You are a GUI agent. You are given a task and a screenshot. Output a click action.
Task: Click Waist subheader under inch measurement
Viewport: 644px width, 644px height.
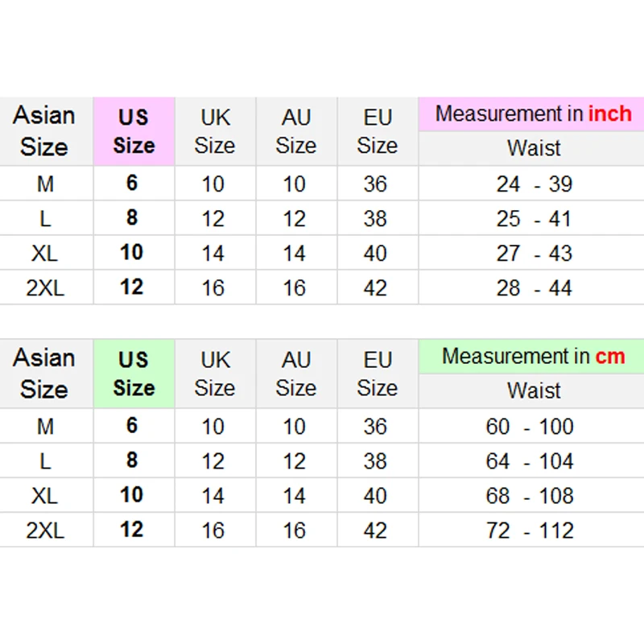tap(533, 148)
